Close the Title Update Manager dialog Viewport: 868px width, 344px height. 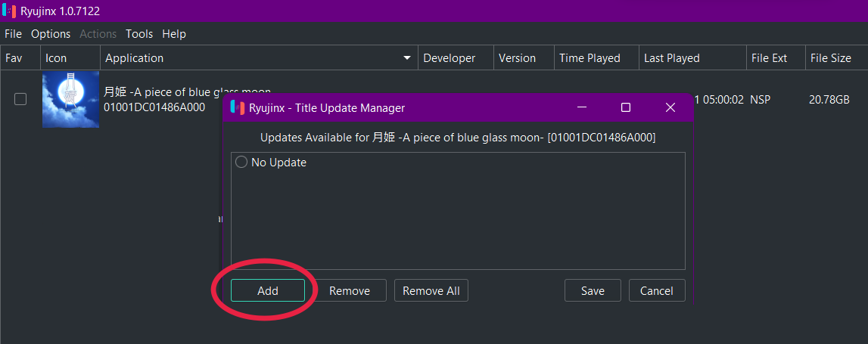(670, 108)
